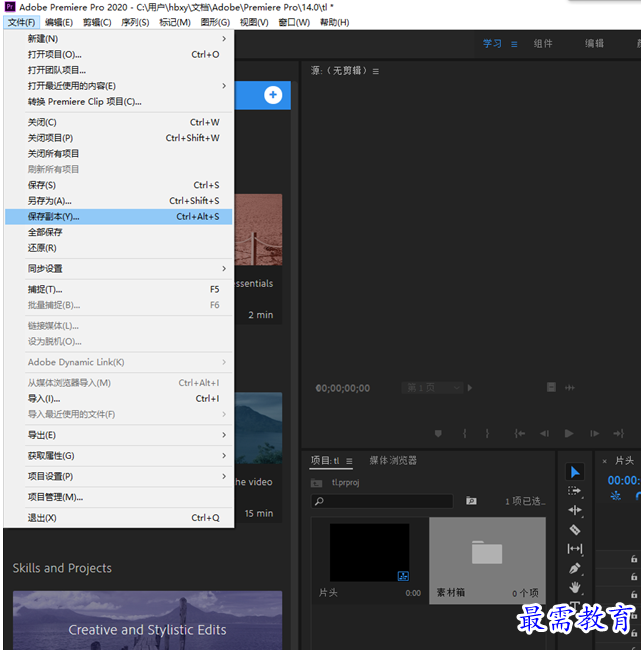Select the Pen tool
Screen dimensions: 641x650
click(575, 568)
